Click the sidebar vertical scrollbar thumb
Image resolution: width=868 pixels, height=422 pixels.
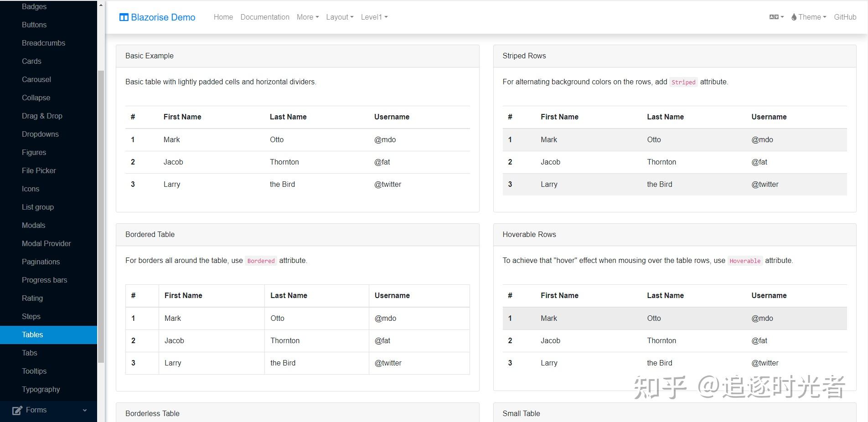coord(101,214)
